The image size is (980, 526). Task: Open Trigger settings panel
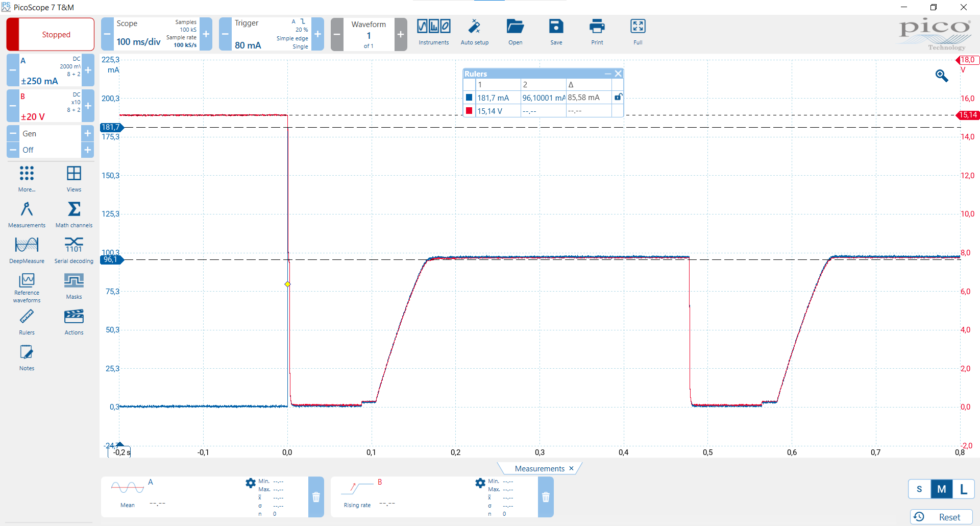271,34
